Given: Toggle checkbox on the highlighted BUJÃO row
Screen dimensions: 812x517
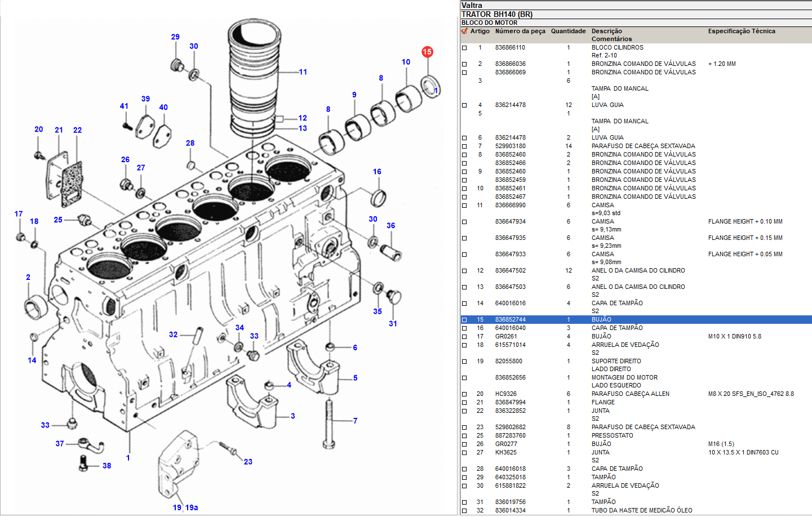Looking at the screenshot, I should [x=464, y=320].
